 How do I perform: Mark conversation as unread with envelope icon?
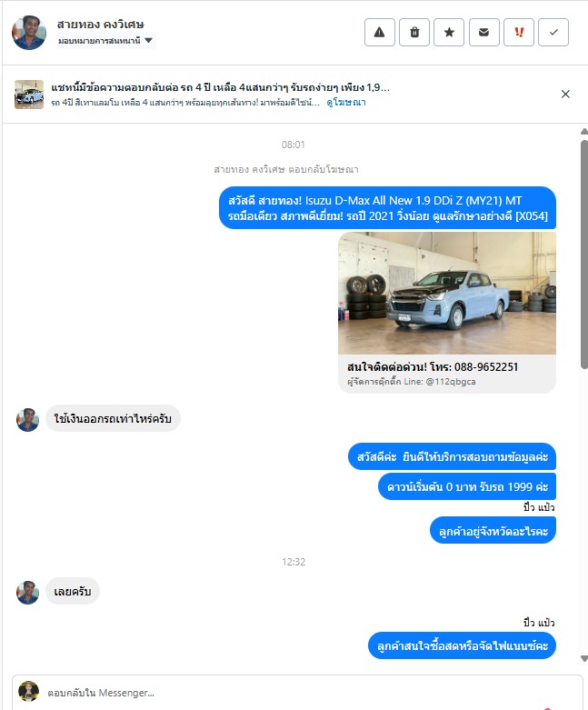click(483, 32)
